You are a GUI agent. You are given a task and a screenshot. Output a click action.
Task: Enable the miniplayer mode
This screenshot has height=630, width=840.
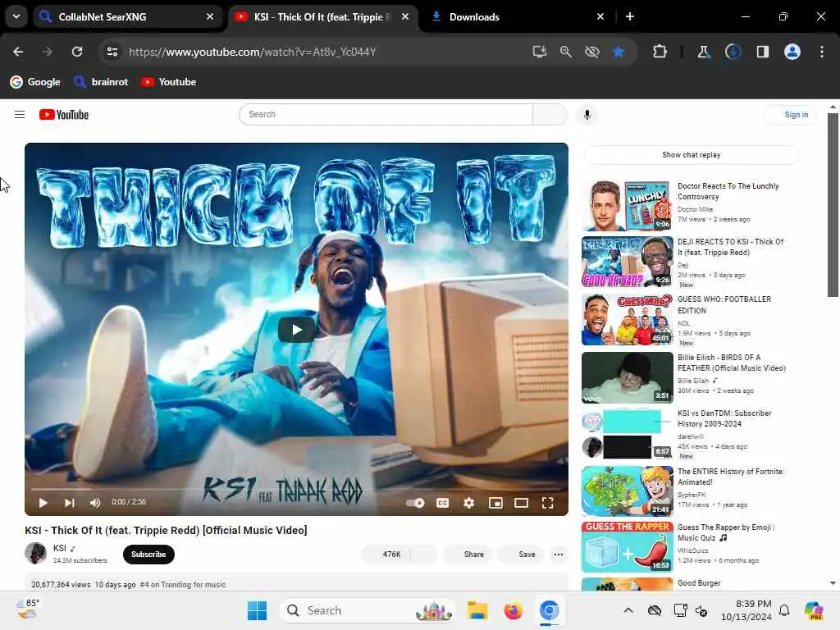[495, 503]
